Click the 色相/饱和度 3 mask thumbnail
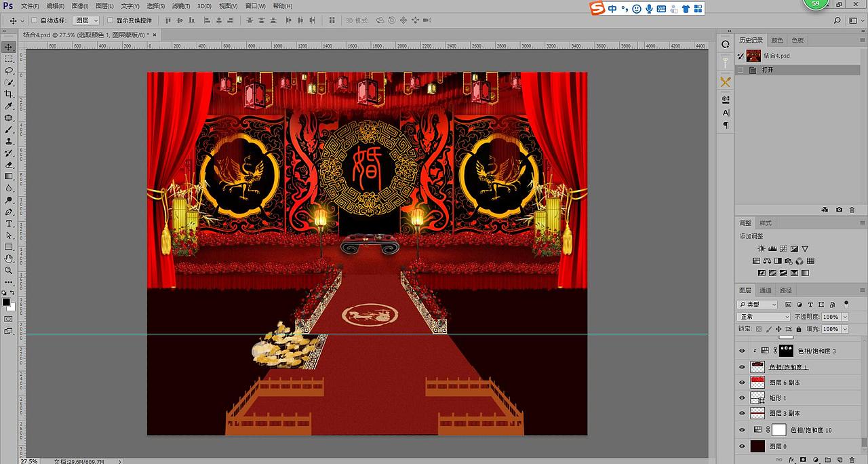The height and width of the screenshot is (464, 868). pos(786,351)
